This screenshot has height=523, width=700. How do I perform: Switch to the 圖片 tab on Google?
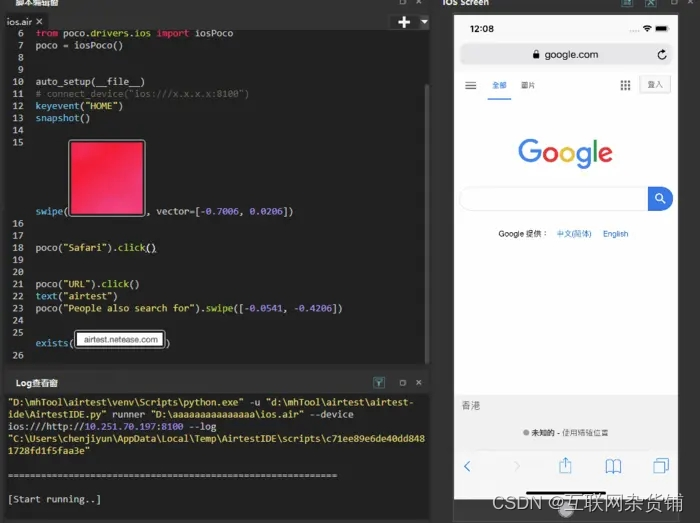click(528, 85)
